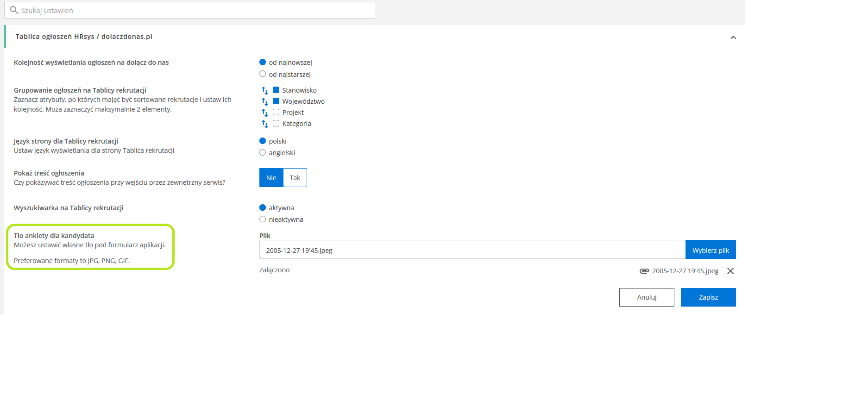This screenshot has height=408, width=868.
Task: Click reorder arrows next to Województwo
Action: pos(264,101)
